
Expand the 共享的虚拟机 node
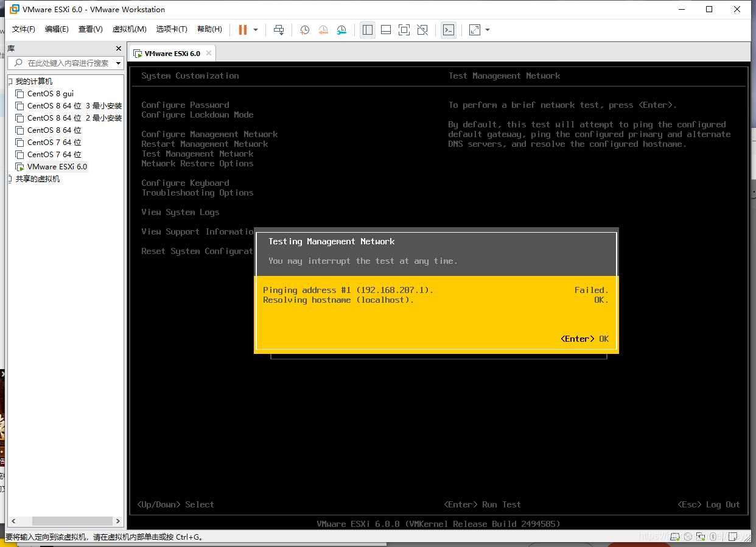pos(10,179)
